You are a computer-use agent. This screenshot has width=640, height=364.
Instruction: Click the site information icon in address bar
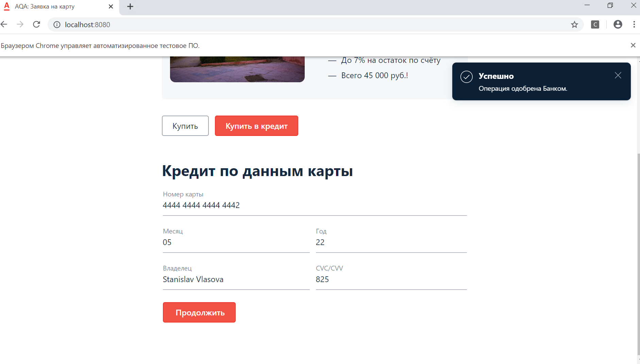(56, 24)
